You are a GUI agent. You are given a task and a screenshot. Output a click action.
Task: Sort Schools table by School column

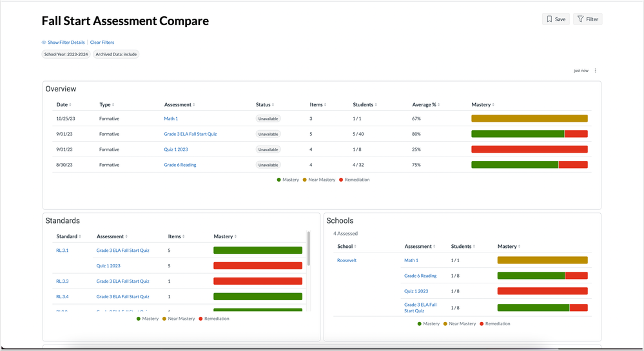(x=346, y=246)
